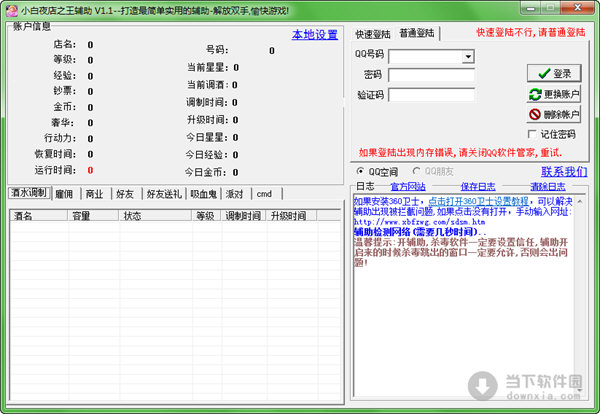Viewport: 600px width, 414px height.
Task: Open the 官方网站 official site link
Action: [x=408, y=186]
